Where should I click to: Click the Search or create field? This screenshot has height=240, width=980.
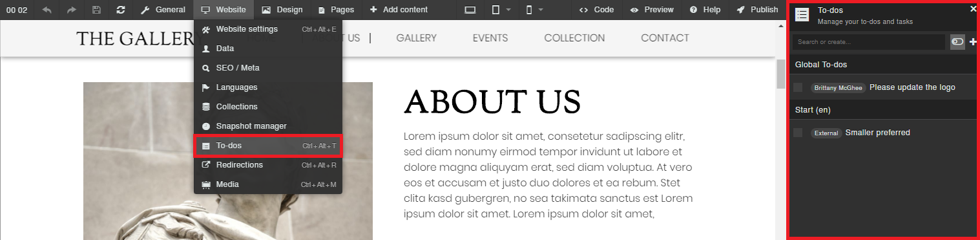click(x=869, y=42)
